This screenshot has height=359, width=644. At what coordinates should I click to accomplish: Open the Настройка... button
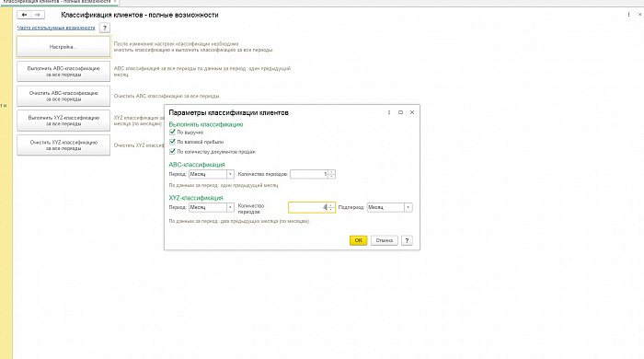pos(63,47)
